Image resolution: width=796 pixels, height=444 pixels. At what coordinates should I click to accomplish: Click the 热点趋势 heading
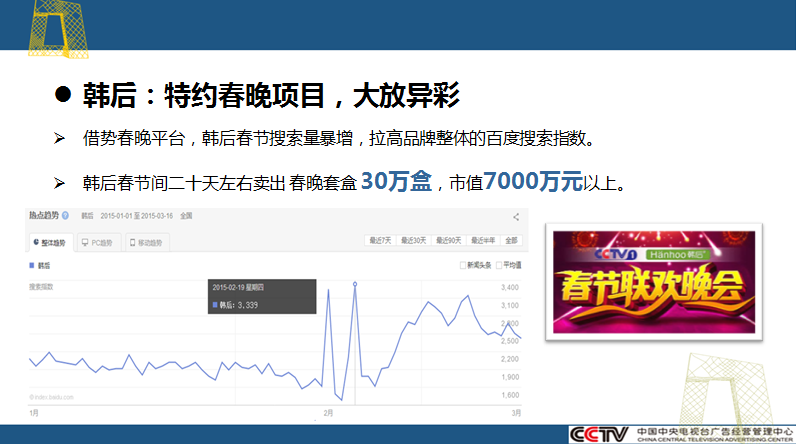pos(44,216)
